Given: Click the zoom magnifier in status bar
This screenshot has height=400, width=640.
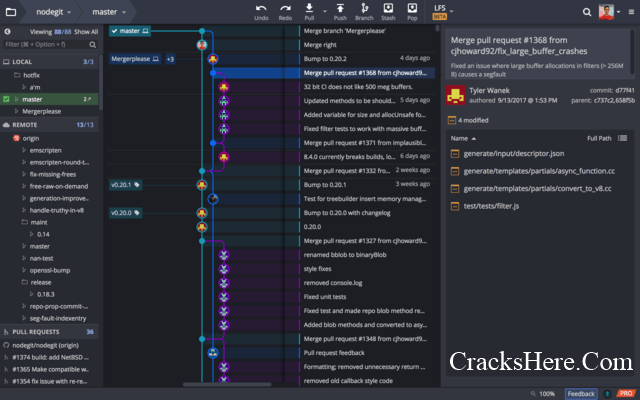Looking at the screenshot, I should [x=533, y=393].
